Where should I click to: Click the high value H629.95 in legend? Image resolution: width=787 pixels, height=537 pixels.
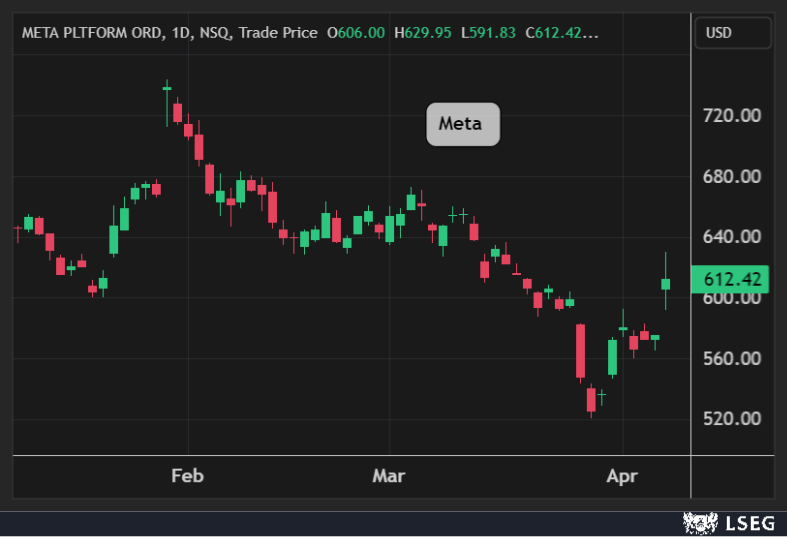click(x=425, y=33)
